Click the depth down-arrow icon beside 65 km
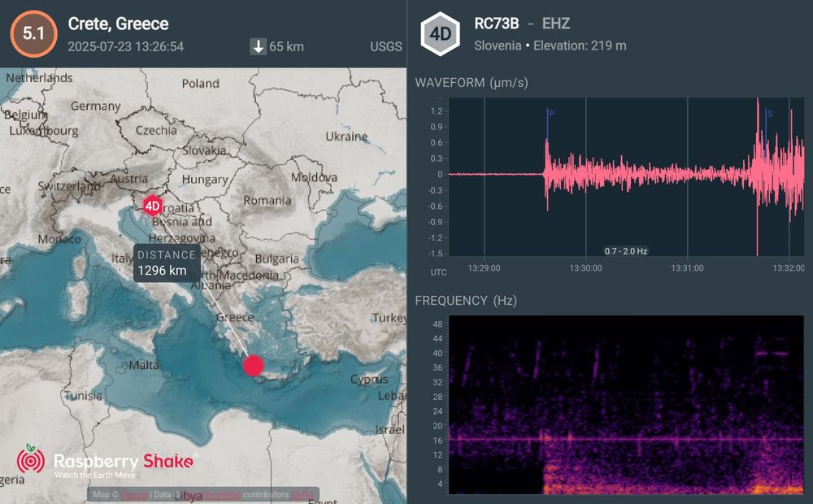 pos(259,46)
